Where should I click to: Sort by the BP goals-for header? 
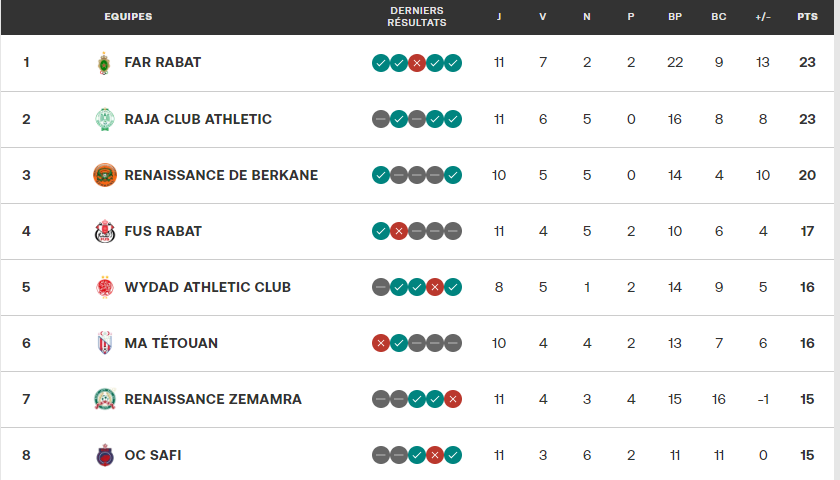click(675, 17)
